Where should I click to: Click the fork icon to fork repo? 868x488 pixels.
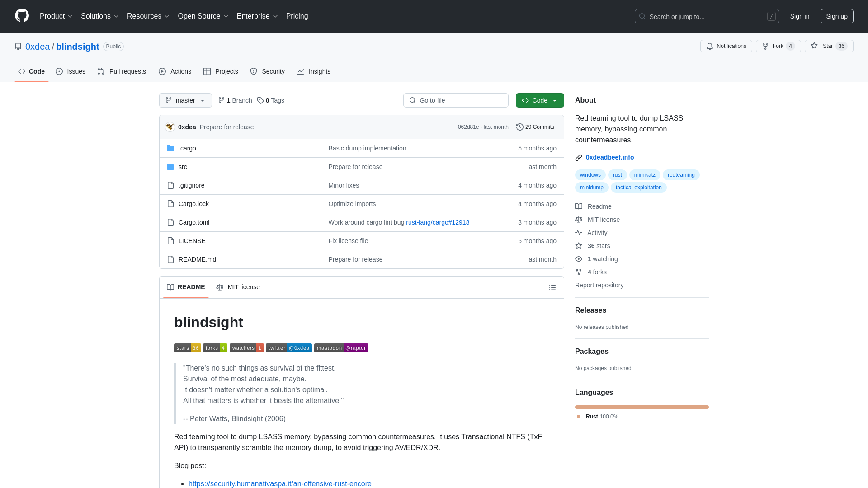pyautogui.click(x=766, y=46)
